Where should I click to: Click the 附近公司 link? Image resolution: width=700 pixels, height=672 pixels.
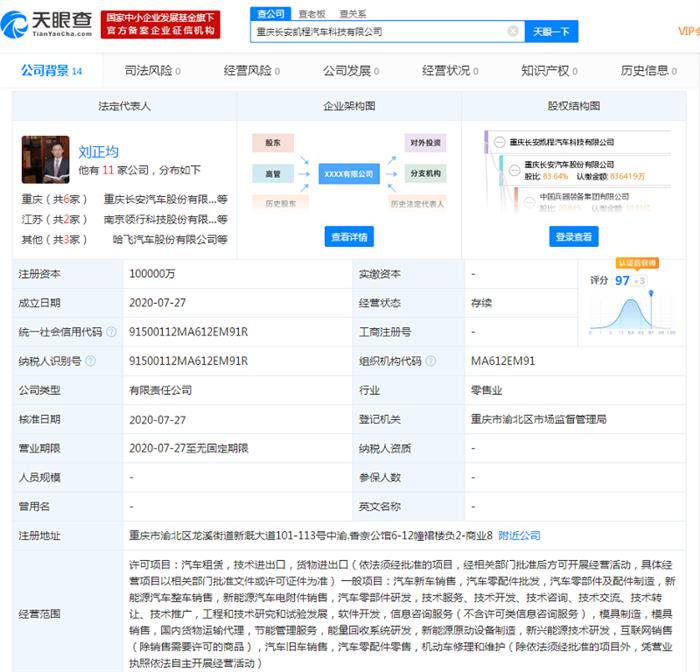click(519, 535)
